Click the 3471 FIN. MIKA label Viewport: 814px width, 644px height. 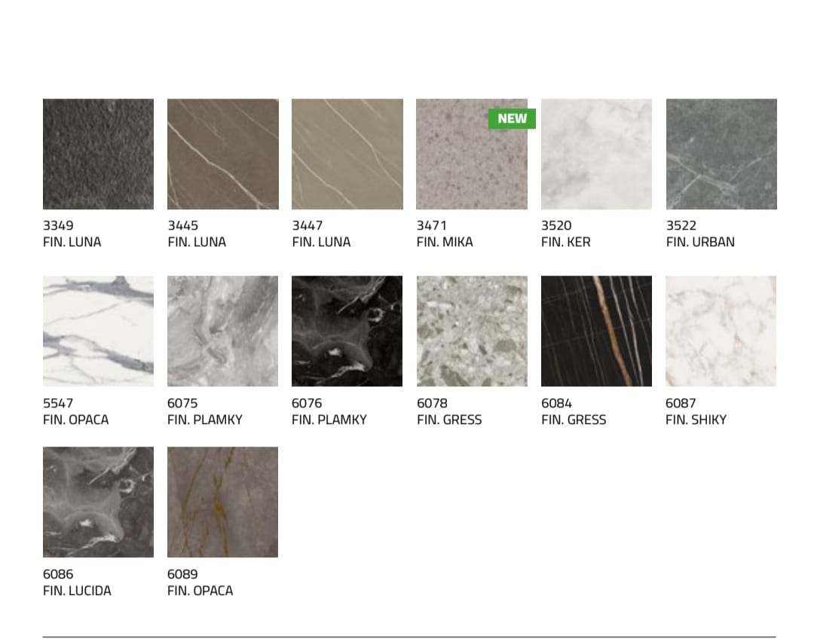445,233
